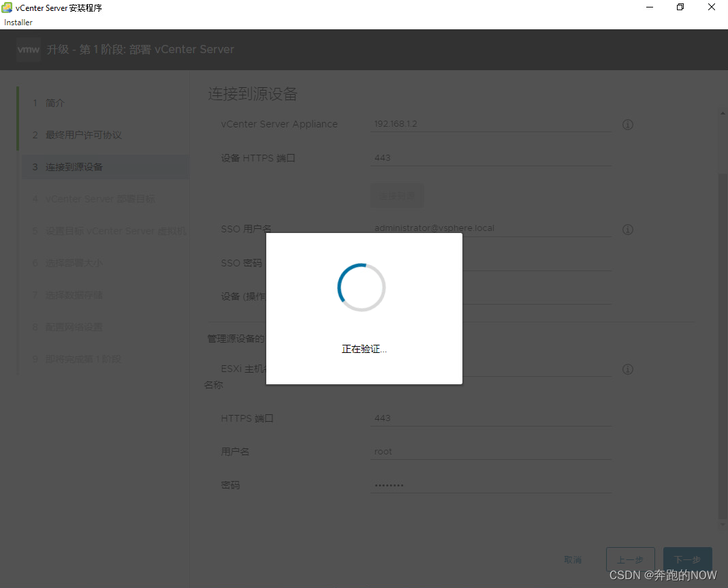
Task: Restore down the installer window
Action: pos(680,7)
